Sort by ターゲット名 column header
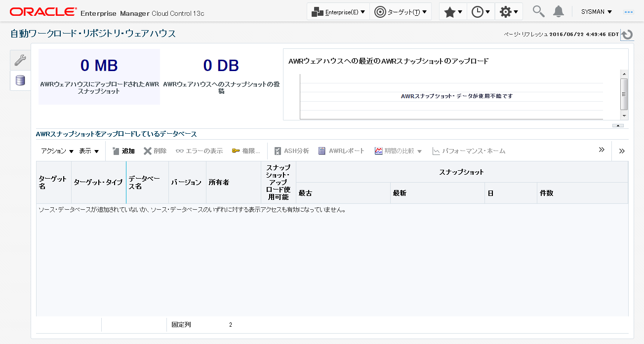This screenshot has height=344, width=644. (x=54, y=182)
